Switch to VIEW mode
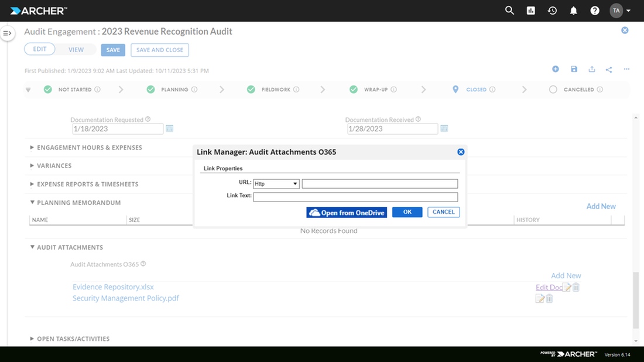 76,50
